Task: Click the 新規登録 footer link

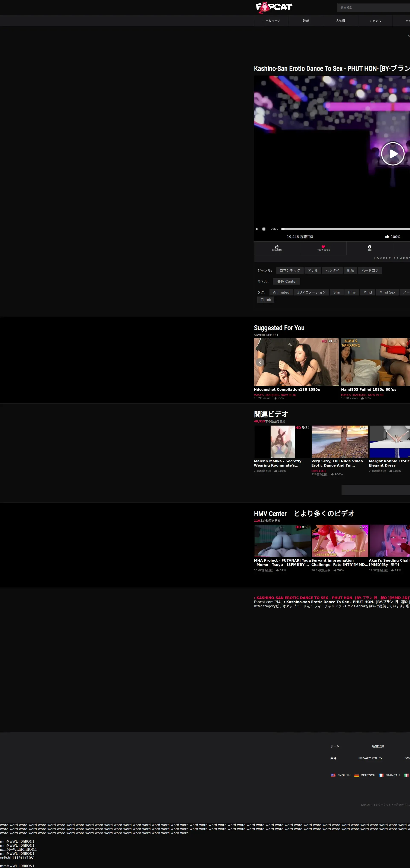Action: 378,746
